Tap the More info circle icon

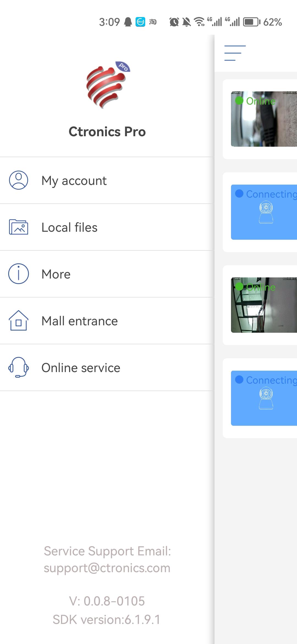tap(18, 274)
